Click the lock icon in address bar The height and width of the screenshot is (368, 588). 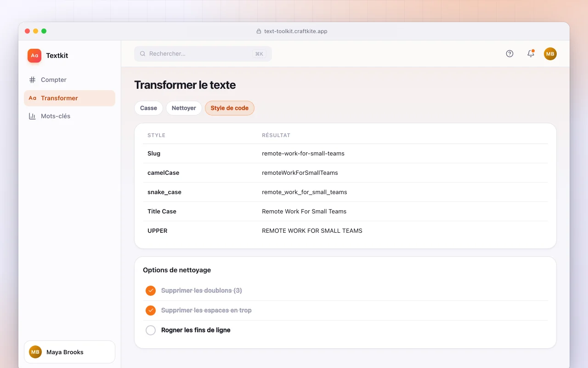click(259, 31)
